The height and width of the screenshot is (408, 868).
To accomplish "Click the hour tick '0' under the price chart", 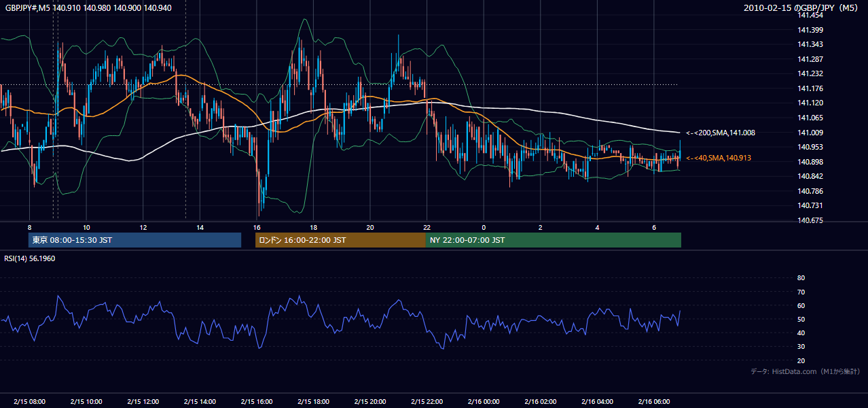I will tap(484, 227).
